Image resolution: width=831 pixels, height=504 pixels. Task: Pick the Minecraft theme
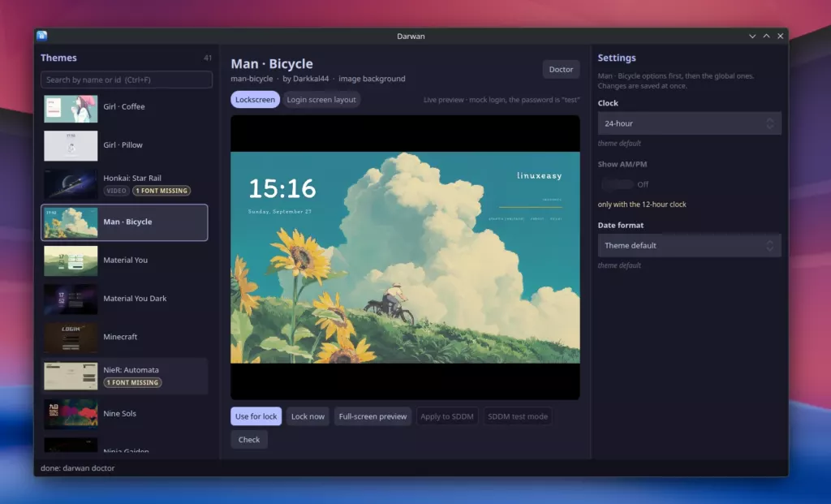pos(124,337)
